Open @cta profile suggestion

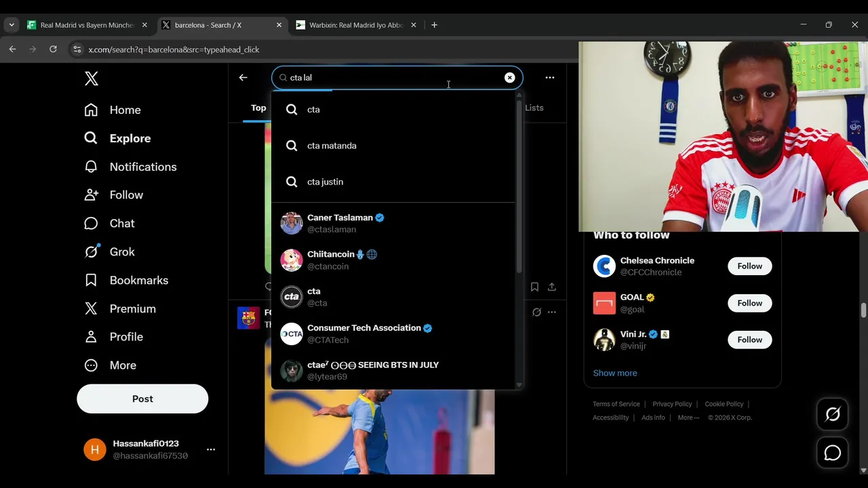pyautogui.click(x=393, y=297)
